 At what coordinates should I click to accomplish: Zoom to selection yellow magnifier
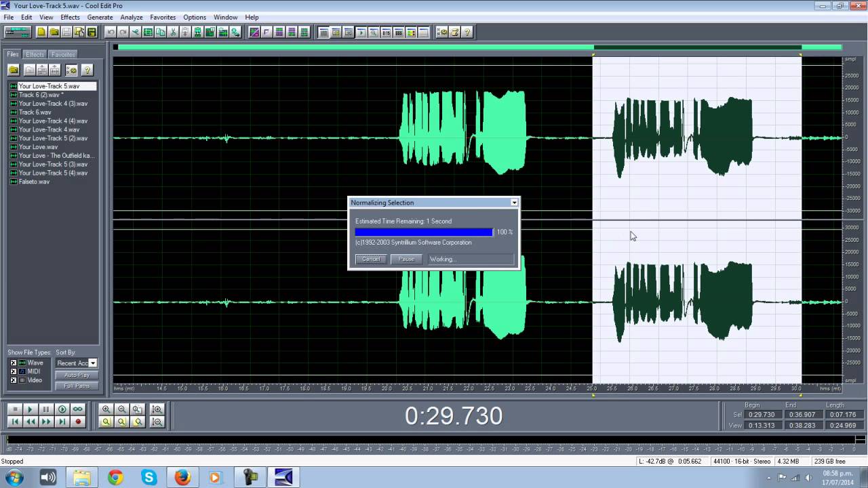(106, 422)
